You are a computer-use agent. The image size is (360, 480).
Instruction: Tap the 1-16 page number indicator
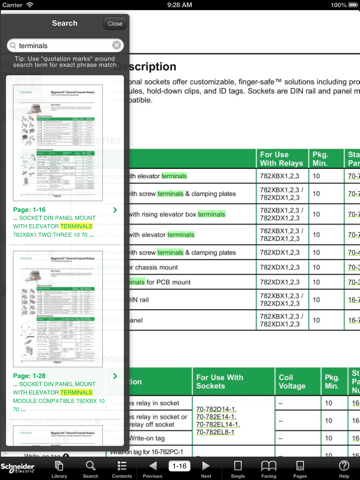click(179, 466)
